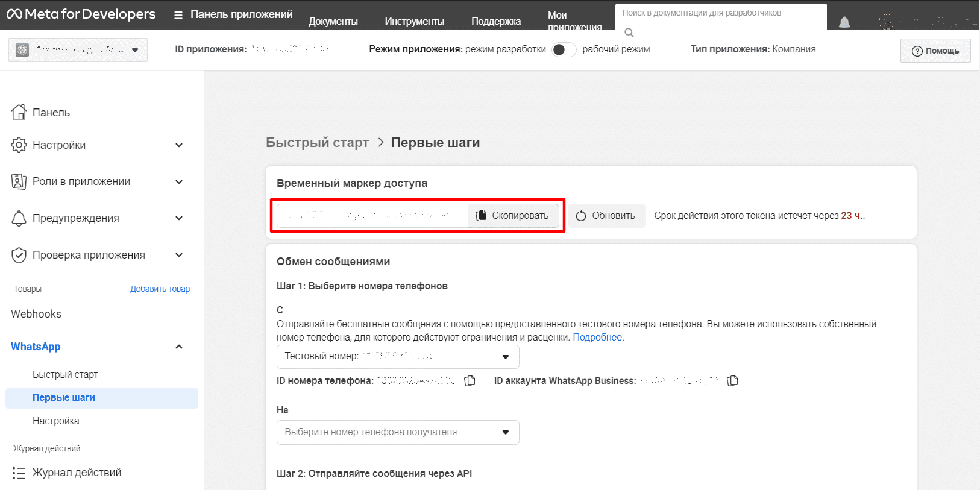Click the app icon in the app selector
The image size is (980, 490).
coord(22,50)
